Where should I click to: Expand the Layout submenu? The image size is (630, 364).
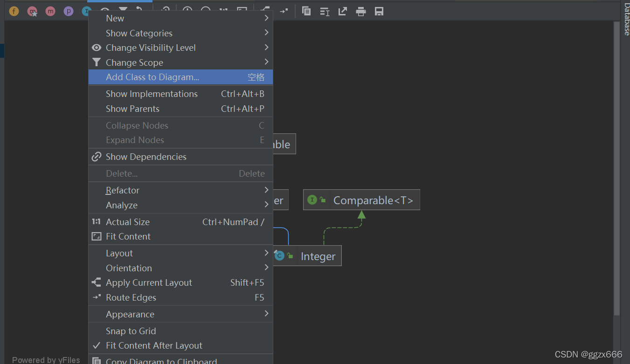point(180,253)
